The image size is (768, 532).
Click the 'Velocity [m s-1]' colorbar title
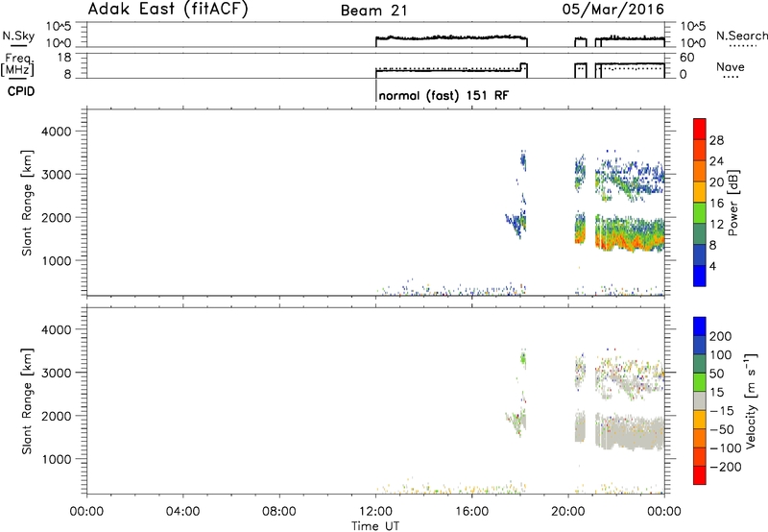(x=750, y=400)
